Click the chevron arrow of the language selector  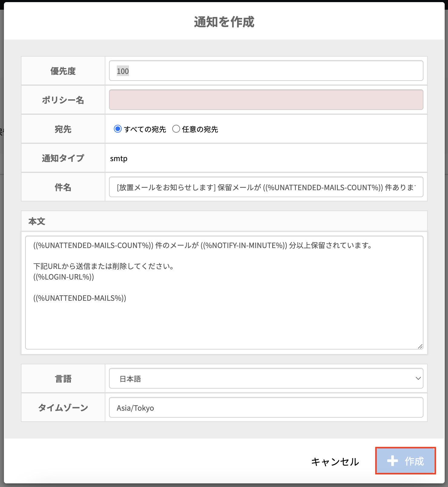pyautogui.click(x=418, y=379)
